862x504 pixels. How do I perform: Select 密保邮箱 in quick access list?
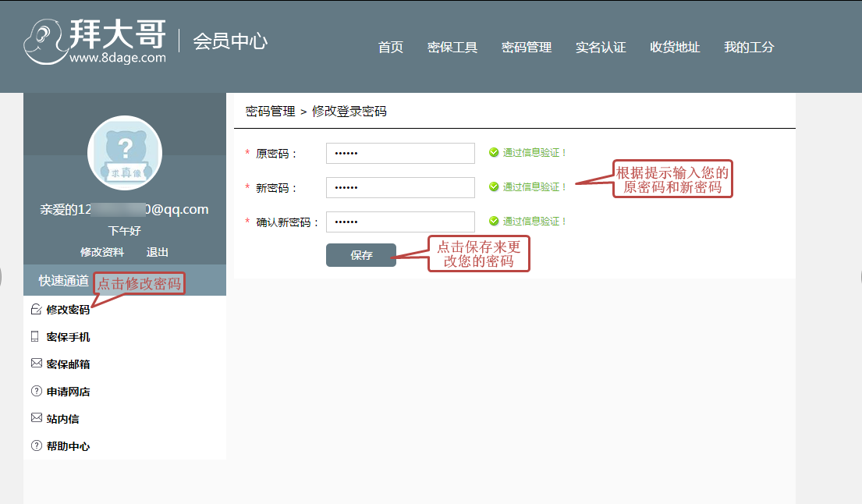click(x=68, y=364)
